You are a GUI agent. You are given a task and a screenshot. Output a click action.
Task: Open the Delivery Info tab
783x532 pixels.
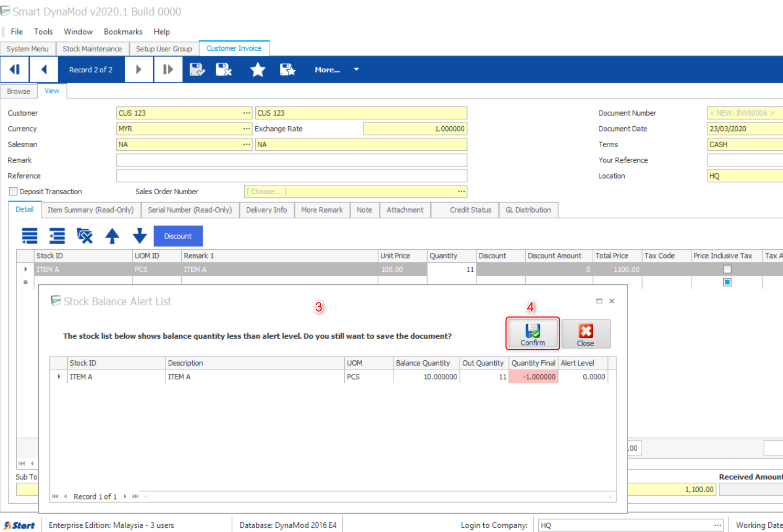[267, 210]
